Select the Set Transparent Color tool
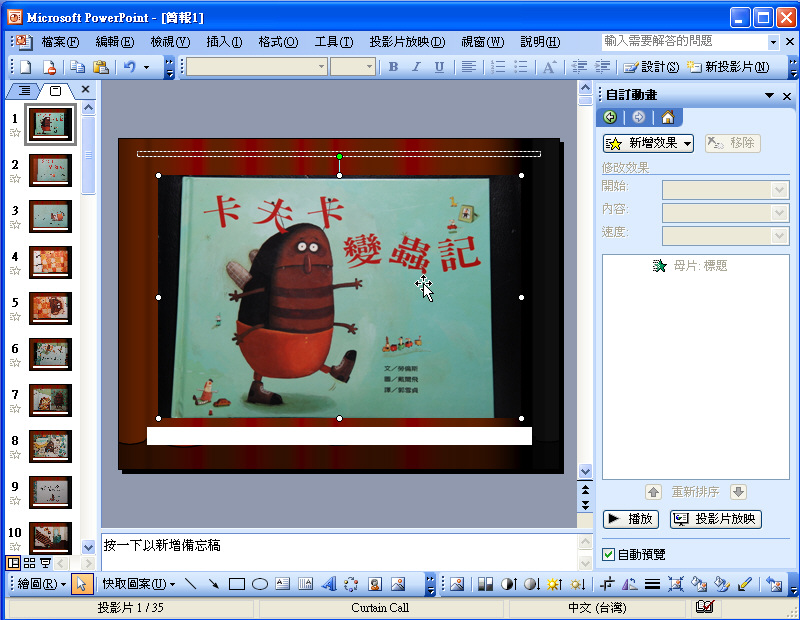This screenshot has width=800, height=620. click(x=745, y=583)
